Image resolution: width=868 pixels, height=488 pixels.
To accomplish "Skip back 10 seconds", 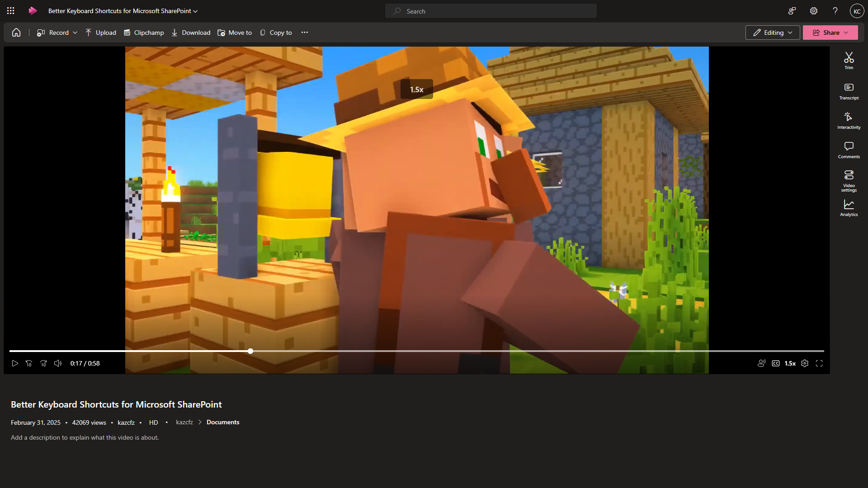I will coord(29,363).
